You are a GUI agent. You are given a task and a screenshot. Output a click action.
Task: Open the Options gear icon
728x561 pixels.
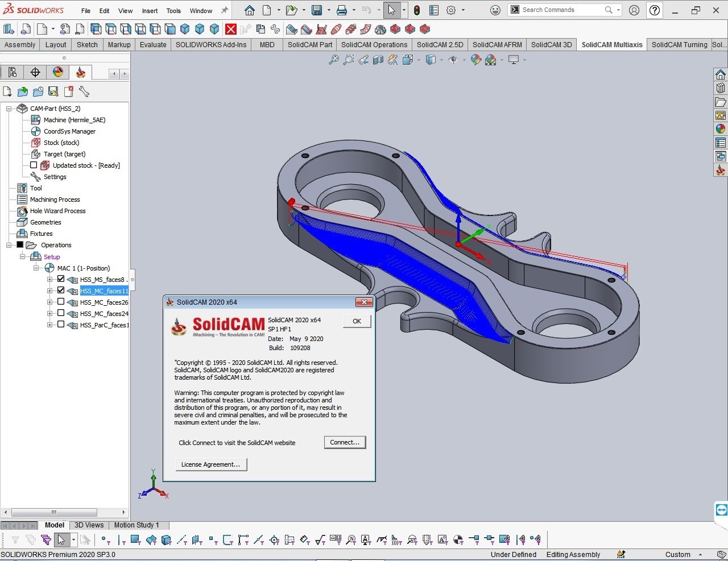coord(451,10)
